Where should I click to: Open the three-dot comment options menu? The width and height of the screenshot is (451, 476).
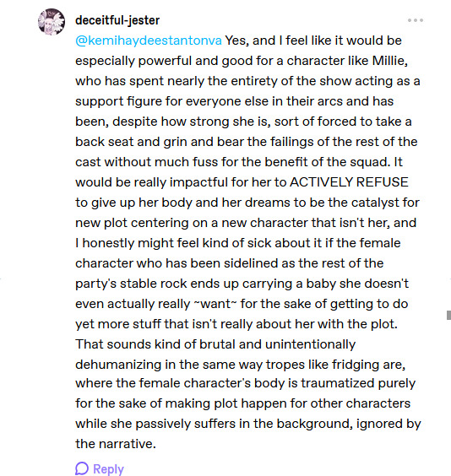click(416, 20)
